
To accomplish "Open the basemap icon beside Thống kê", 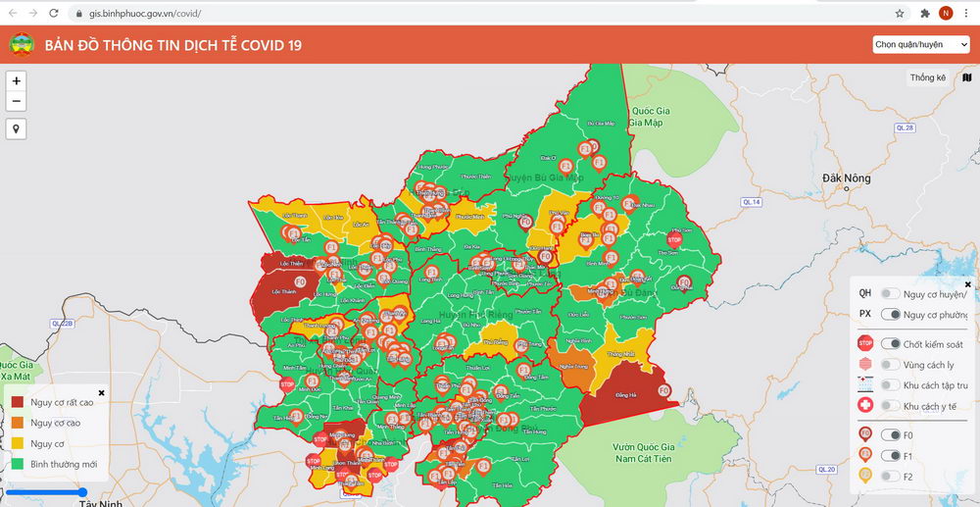I will click(x=966, y=77).
